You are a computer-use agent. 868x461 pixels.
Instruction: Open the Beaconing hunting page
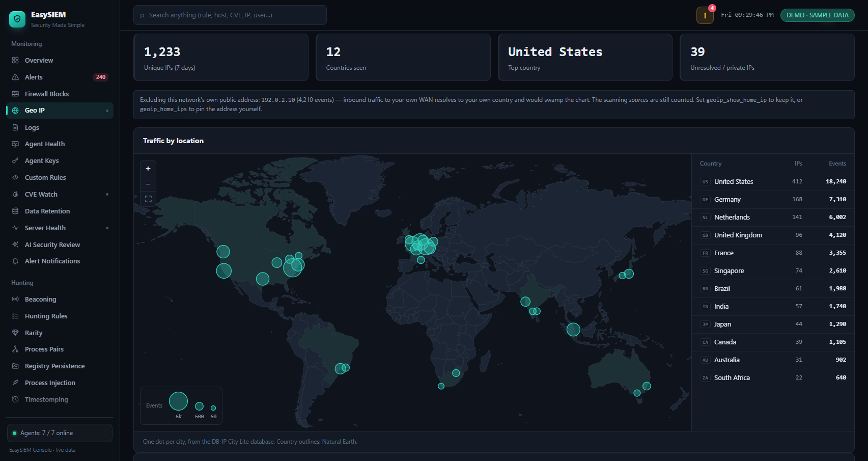(x=60, y=300)
